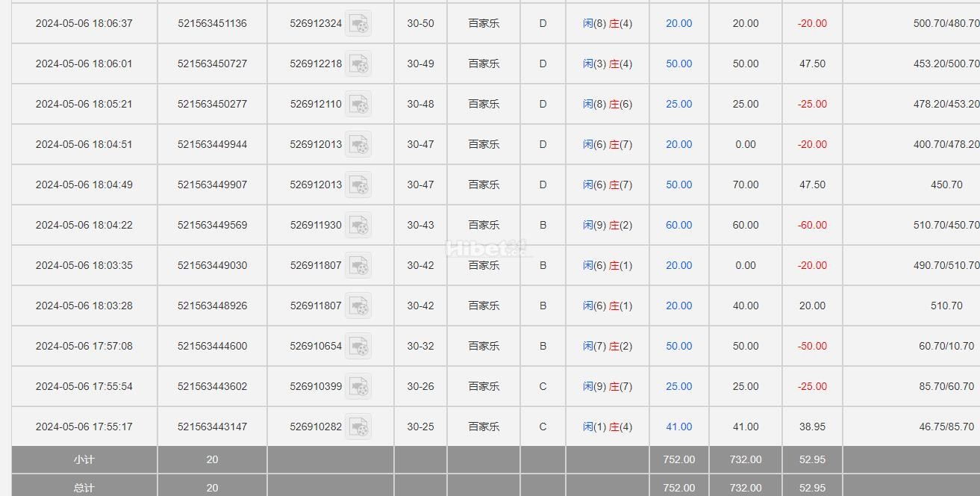Open replay icon in order 521563448926 row
Screen dimensions: 980x496
[x=358, y=306]
